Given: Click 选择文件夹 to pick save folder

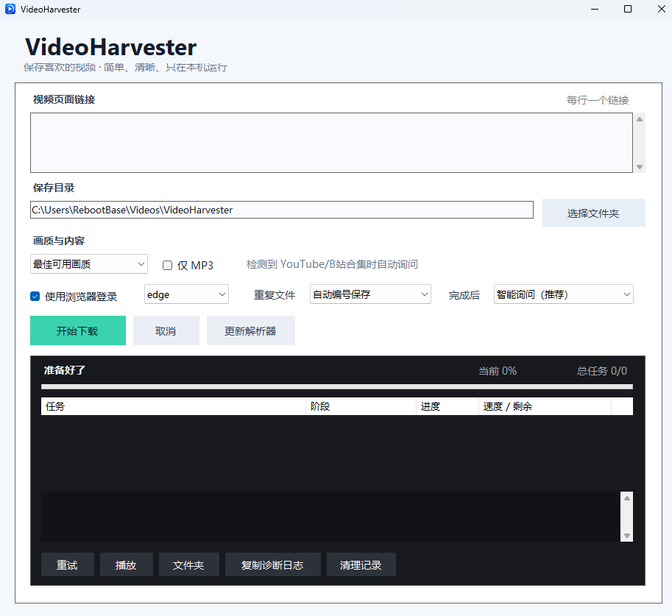Looking at the screenshot, I should point(593,213).
